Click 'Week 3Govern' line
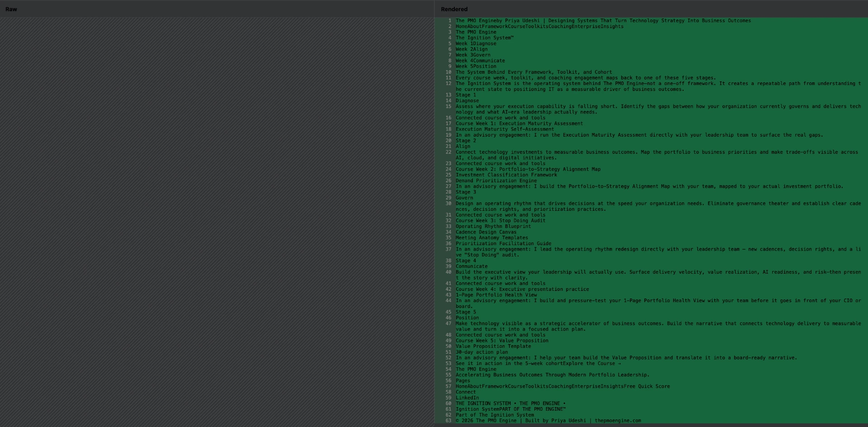This screenshot has width=868, height=427. click(473, 55)
